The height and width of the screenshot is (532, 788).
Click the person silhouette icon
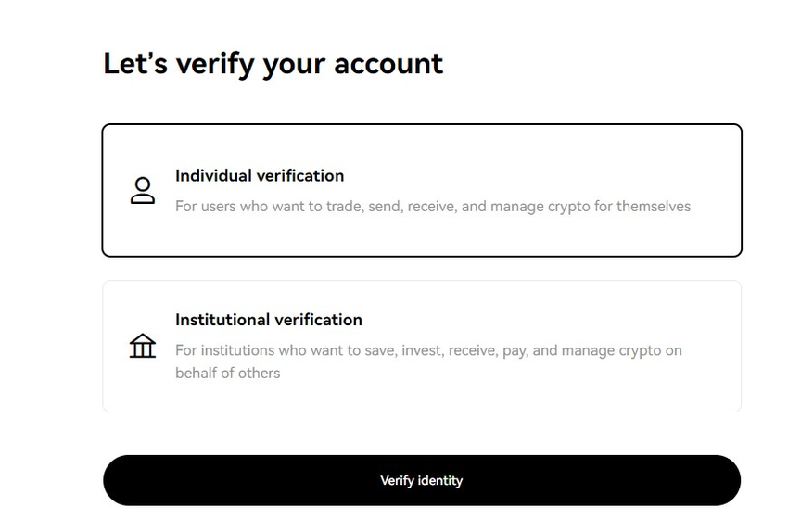143,191
